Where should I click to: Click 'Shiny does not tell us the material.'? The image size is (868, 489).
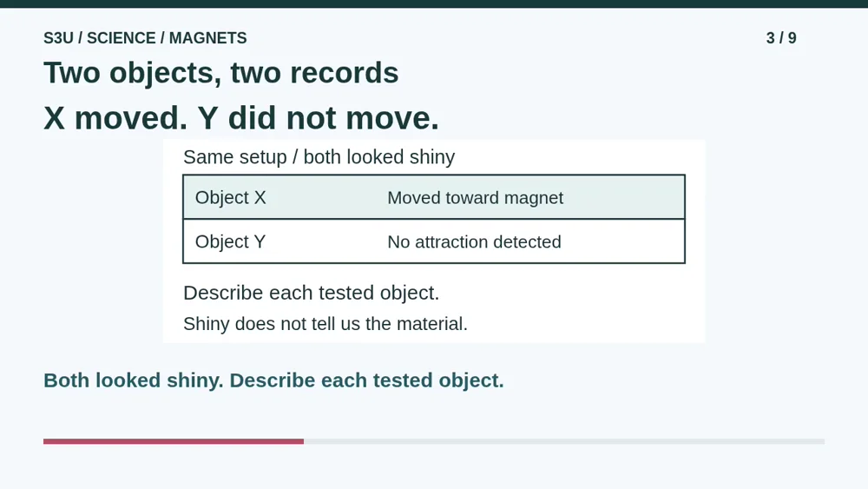[325, 324]
